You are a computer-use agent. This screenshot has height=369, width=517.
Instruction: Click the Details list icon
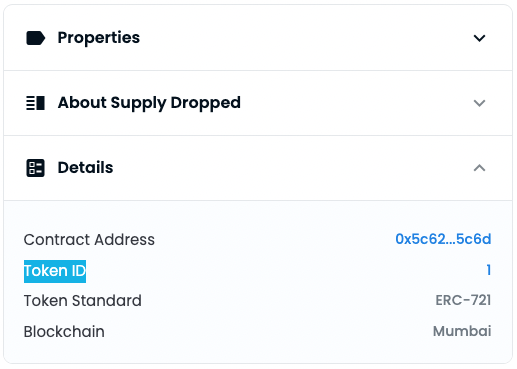click(35, 168)
